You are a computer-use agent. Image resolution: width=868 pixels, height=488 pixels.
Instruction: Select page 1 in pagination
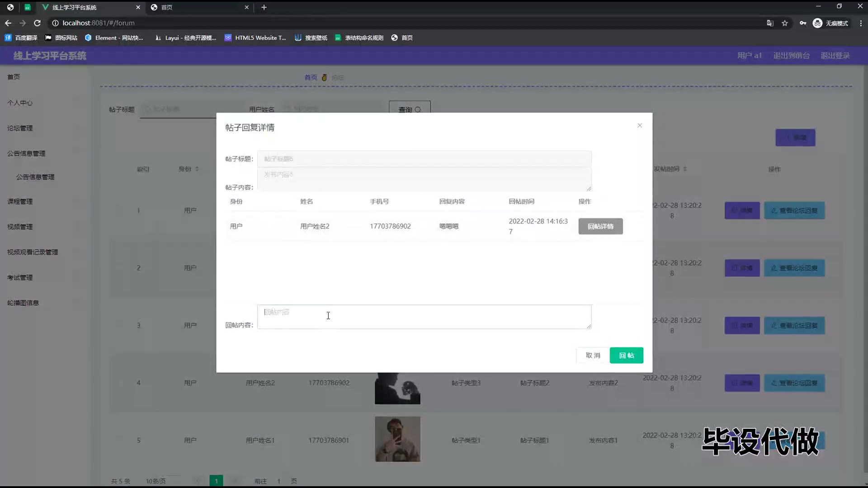[216, 481]
